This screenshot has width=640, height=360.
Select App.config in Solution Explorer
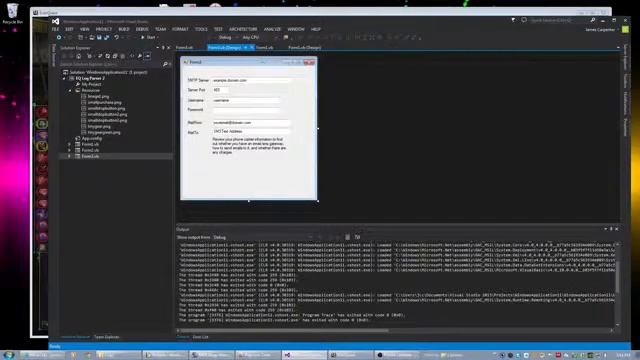coord(91,138)
